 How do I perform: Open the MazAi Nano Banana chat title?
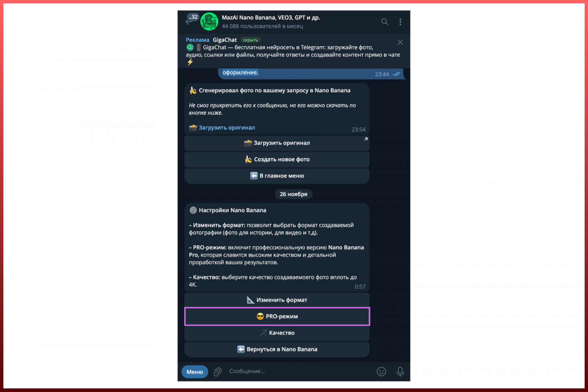pyautogui.click(x=271, y=18)
